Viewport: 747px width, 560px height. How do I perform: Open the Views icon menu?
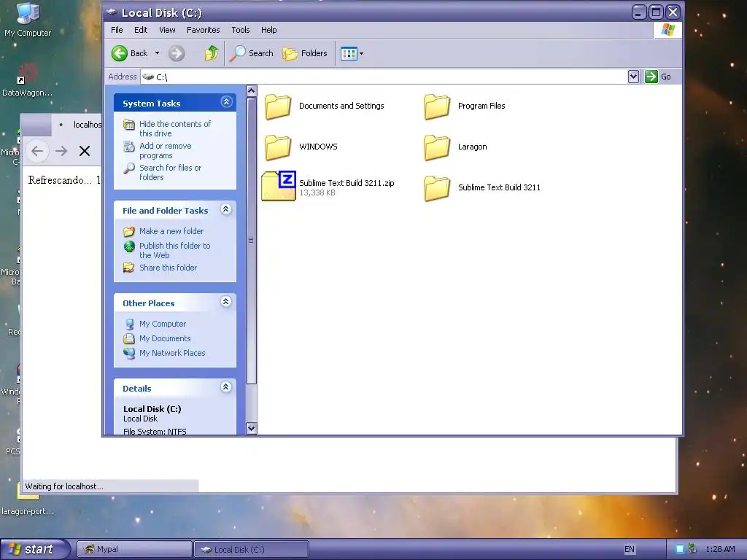[352, 54]
